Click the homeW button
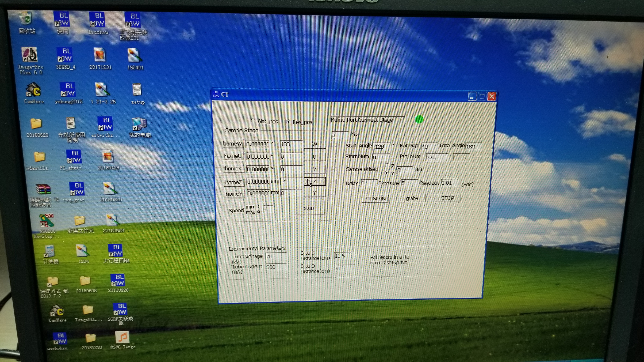This screenshot has width=644, height=362. [232, 144]
